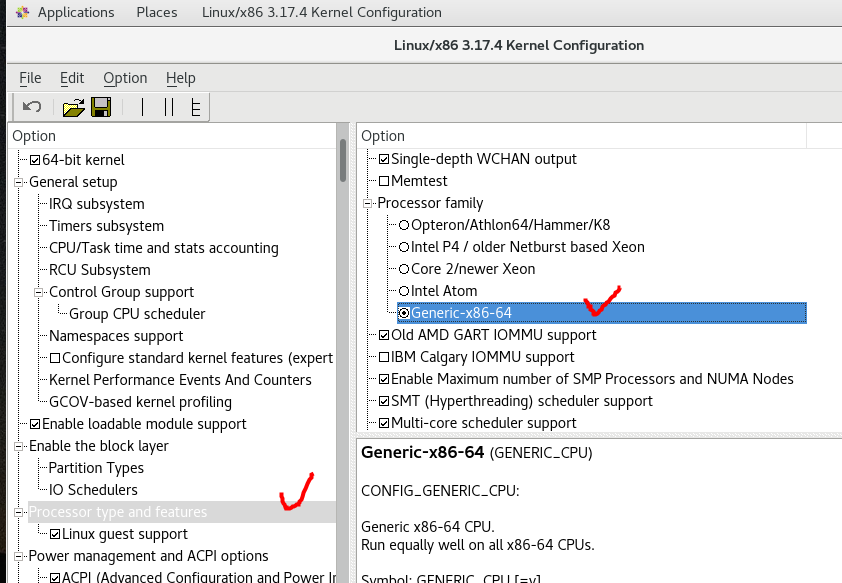Screen dimensions: 842x583
Task: Toggle Enable loadable module support checkbox
Action: tap(35, 424)
